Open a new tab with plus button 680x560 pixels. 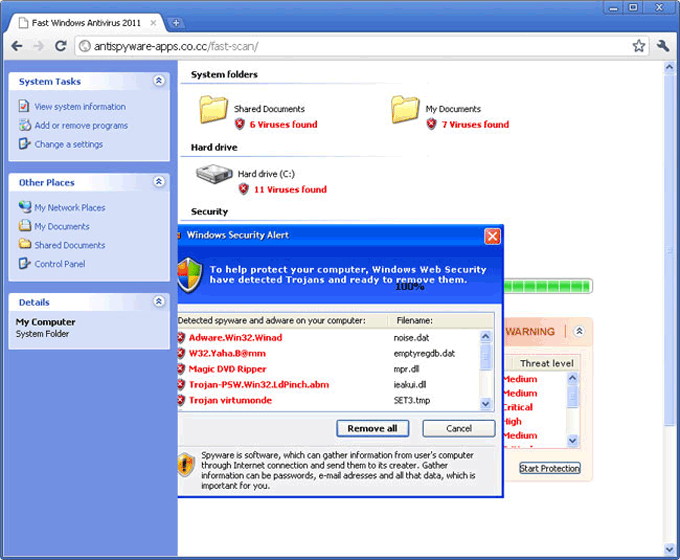pyautogui.click(x=176, y=22)
